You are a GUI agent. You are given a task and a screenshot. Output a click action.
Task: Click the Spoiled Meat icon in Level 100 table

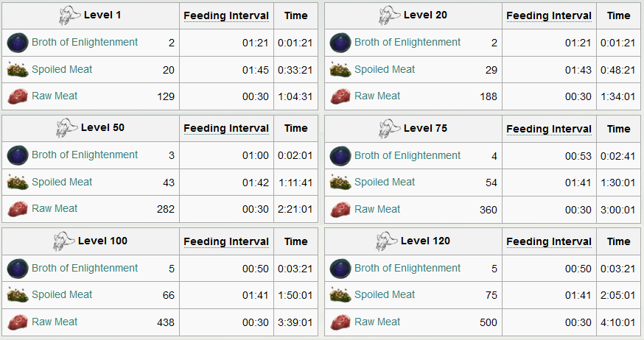[18, 295]
